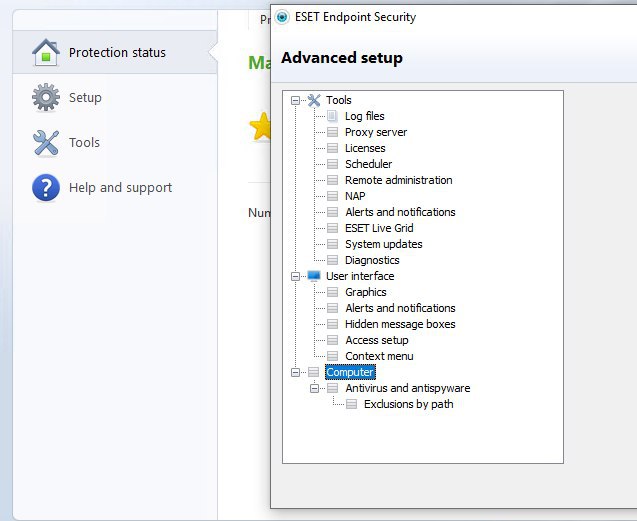Select Log files in the tree
The height and width of the screenshot is (521, 637).
click(x=364, y=116)
